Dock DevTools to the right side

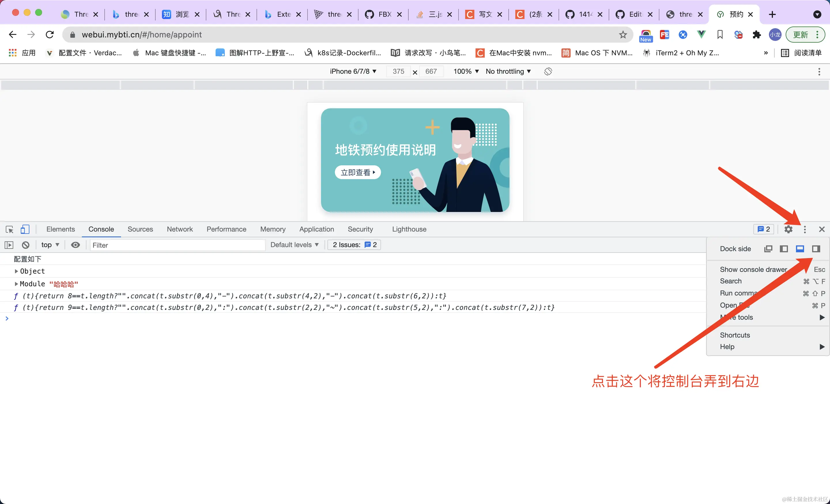pyautogui.click(x=816, y=249)
